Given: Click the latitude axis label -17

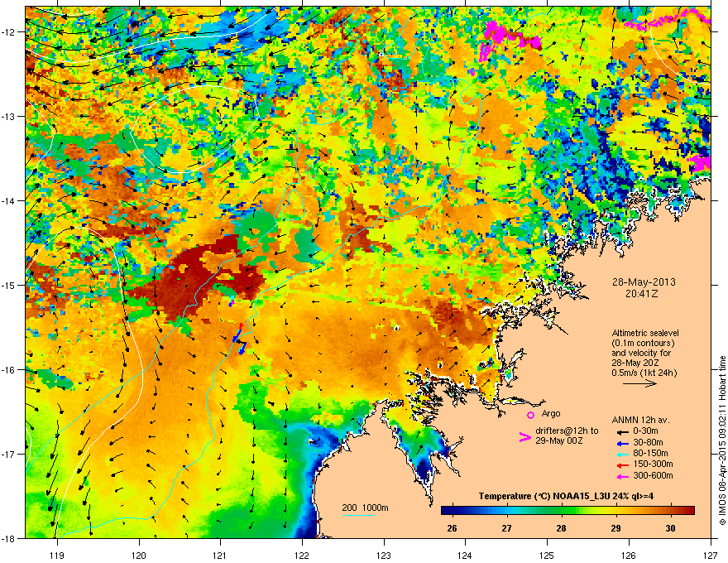Looking at the screenshot, I should pos(8,454).
